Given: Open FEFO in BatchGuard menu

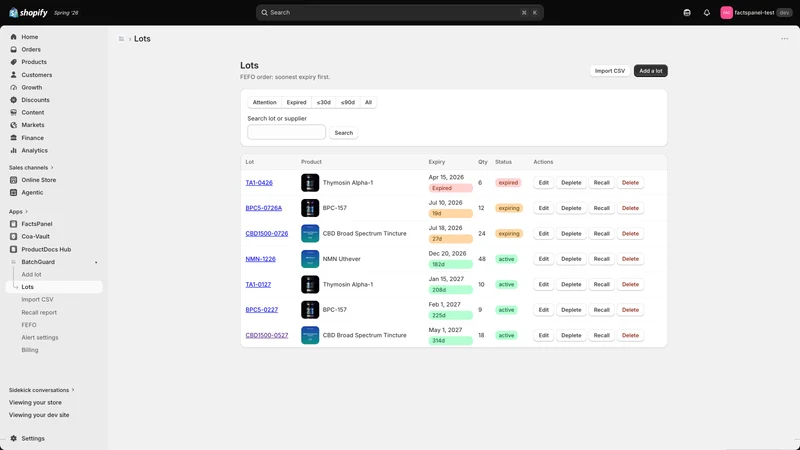Looking at the screenshot, I should click(29, 325).
